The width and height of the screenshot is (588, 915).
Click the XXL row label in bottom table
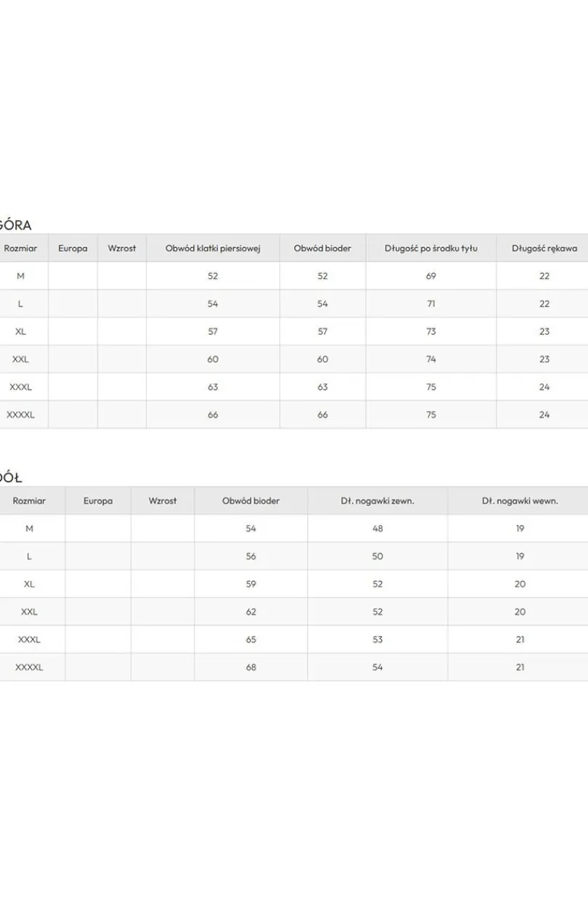pos(29,612)
